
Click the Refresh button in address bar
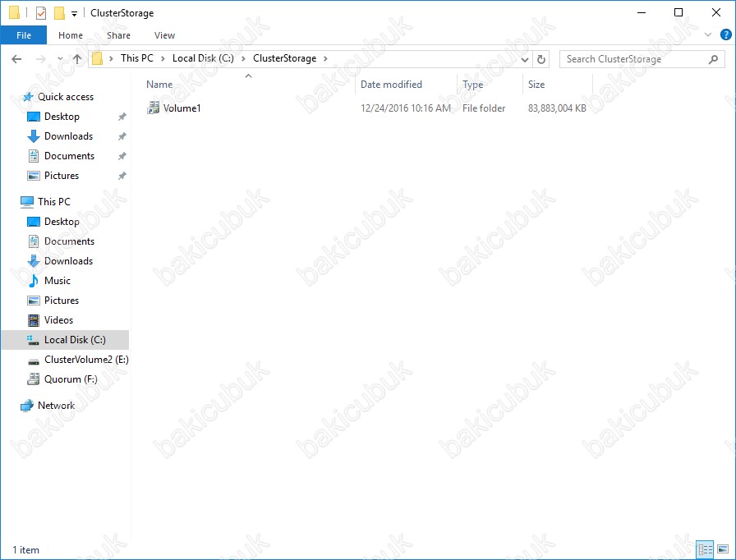[541, 59]
